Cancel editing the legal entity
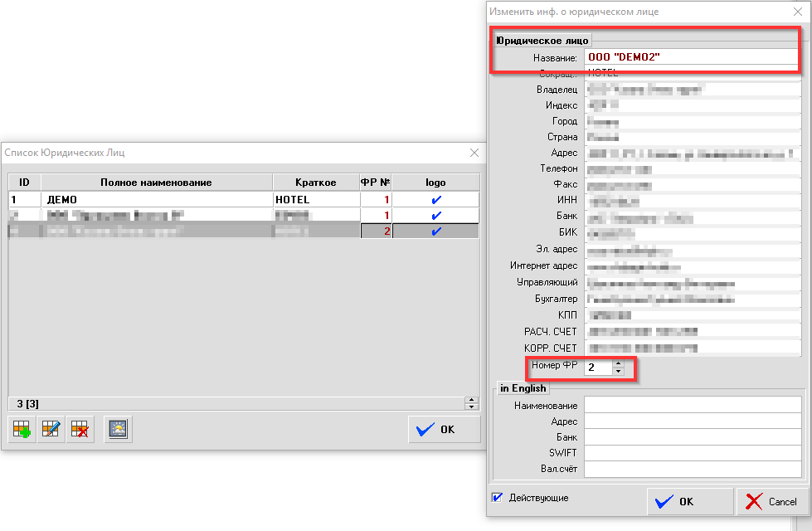The width and height of the screenshot is (812, 531). [772, 501]
